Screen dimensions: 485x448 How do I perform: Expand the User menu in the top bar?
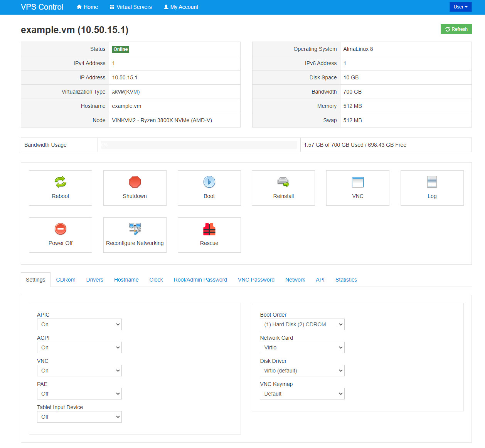[x=460, y=7]
